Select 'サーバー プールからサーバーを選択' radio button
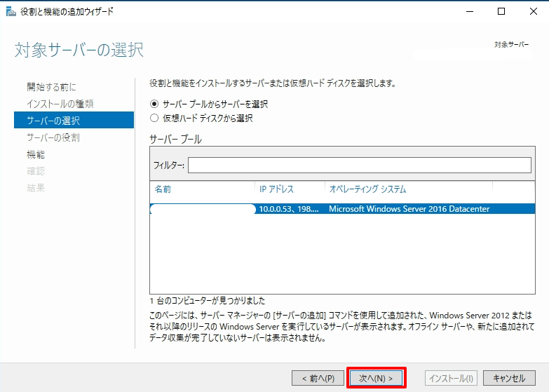Screen dimensions: 549x392 [x=154, y=104]
